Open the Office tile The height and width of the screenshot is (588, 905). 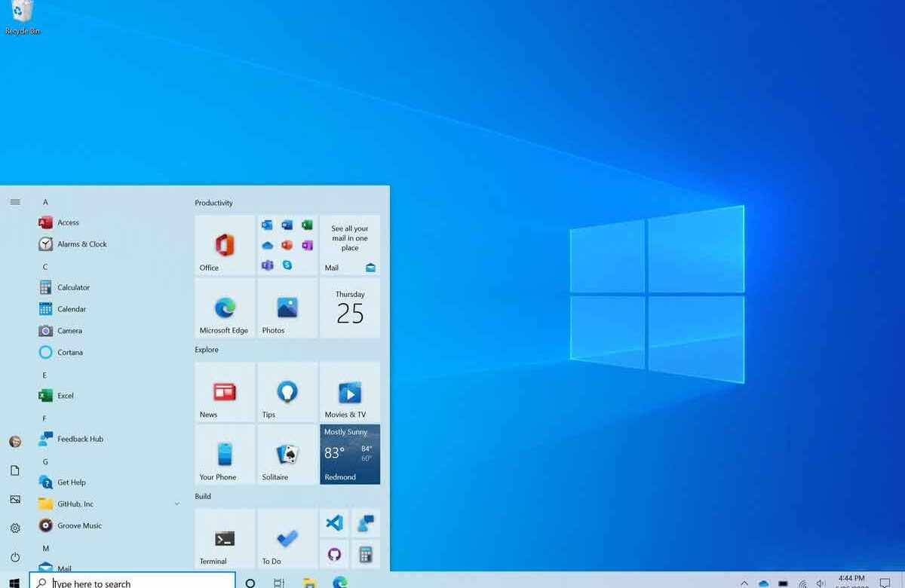pos(225,245)
